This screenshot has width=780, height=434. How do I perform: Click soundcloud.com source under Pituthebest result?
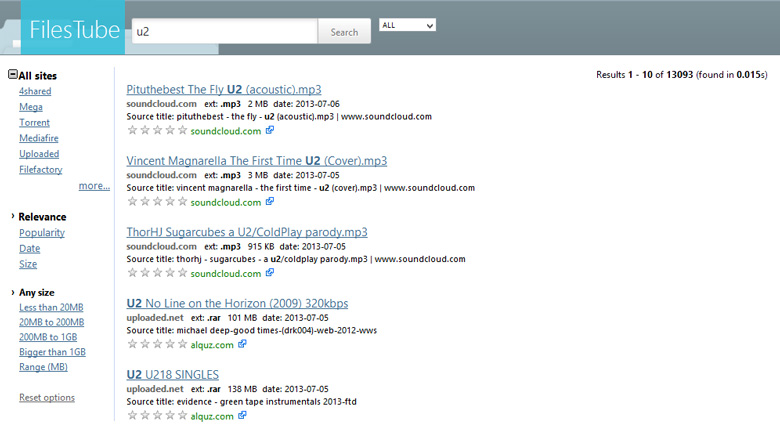[226, 131]
